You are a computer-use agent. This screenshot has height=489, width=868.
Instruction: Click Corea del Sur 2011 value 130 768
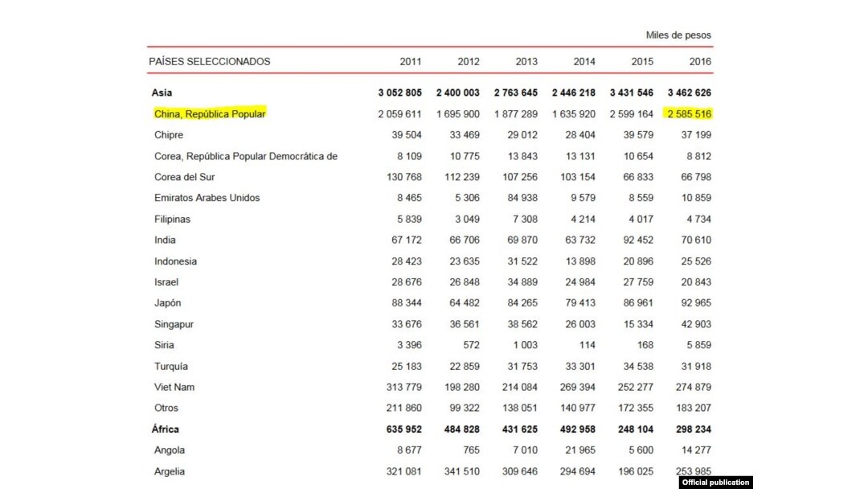tap(404, 177)
